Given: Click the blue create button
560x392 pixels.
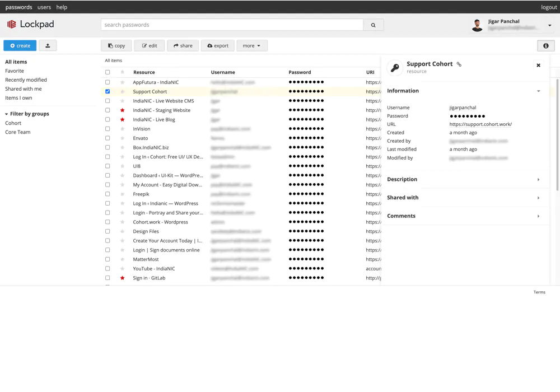Looking at the screenshot, I should coord(20,46).
